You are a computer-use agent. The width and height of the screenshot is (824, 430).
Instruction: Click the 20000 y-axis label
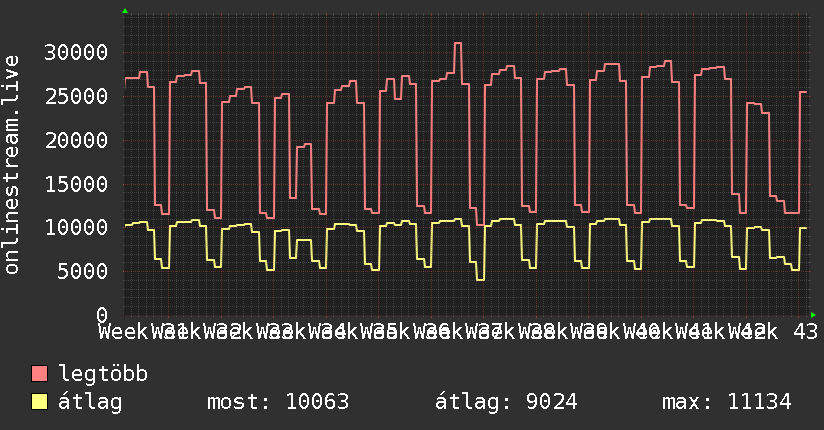coord(76,140)
